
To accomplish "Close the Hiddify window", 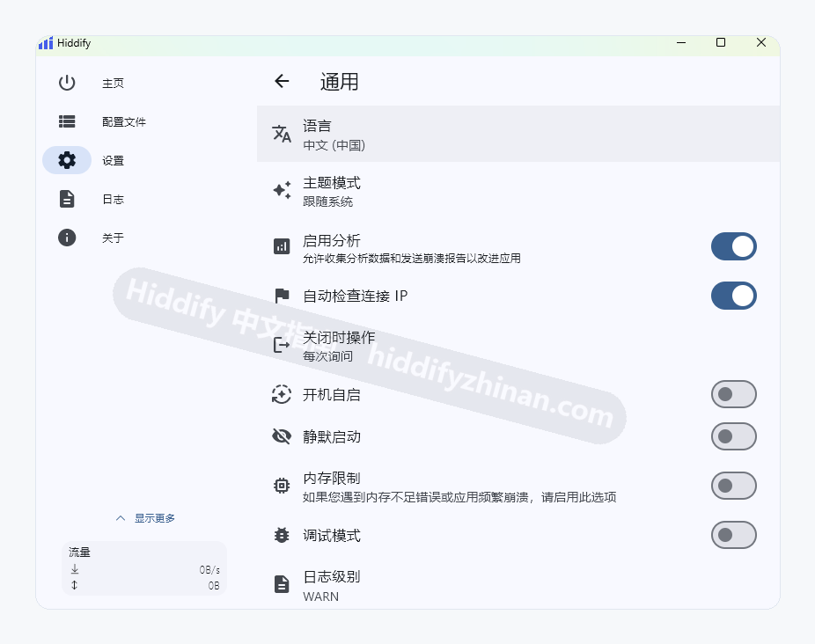I will (x=761, y=42).
